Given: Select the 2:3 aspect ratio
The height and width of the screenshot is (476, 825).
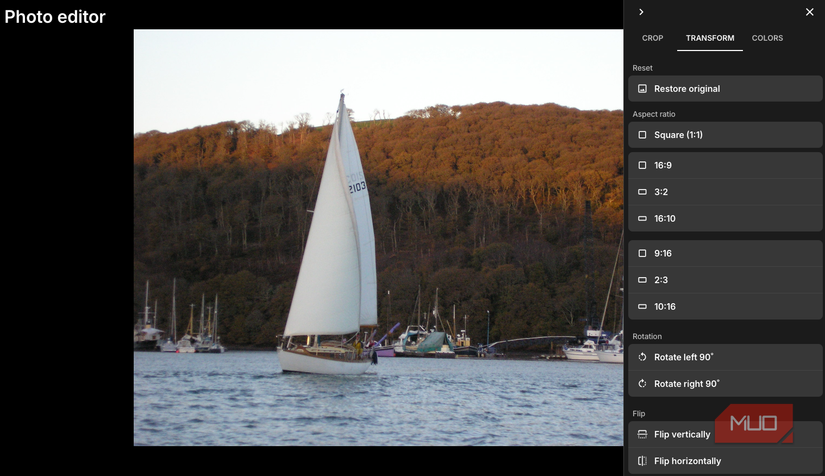Looking at the screenshot, I should pos(725,280).
